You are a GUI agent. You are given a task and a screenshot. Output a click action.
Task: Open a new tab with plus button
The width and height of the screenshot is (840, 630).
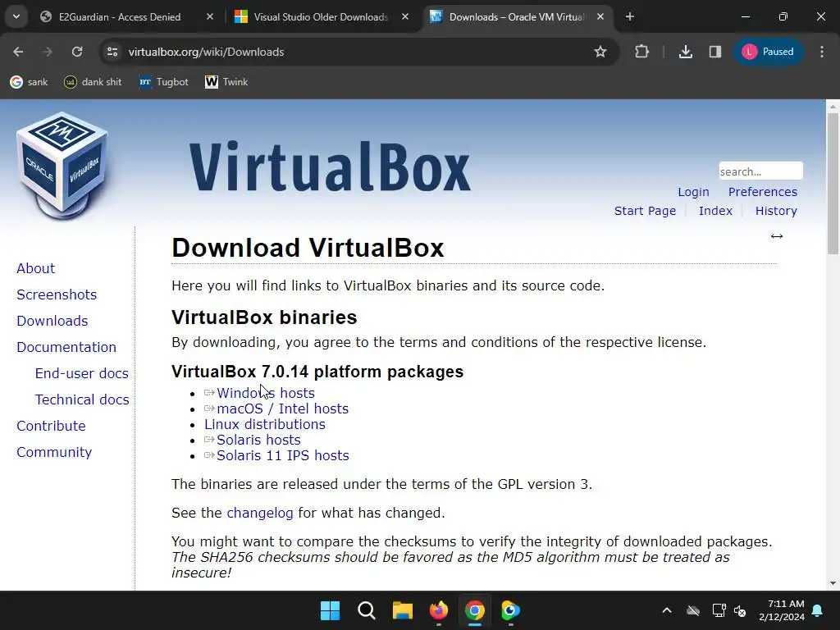pyautogui.click(x=630, y=17)
